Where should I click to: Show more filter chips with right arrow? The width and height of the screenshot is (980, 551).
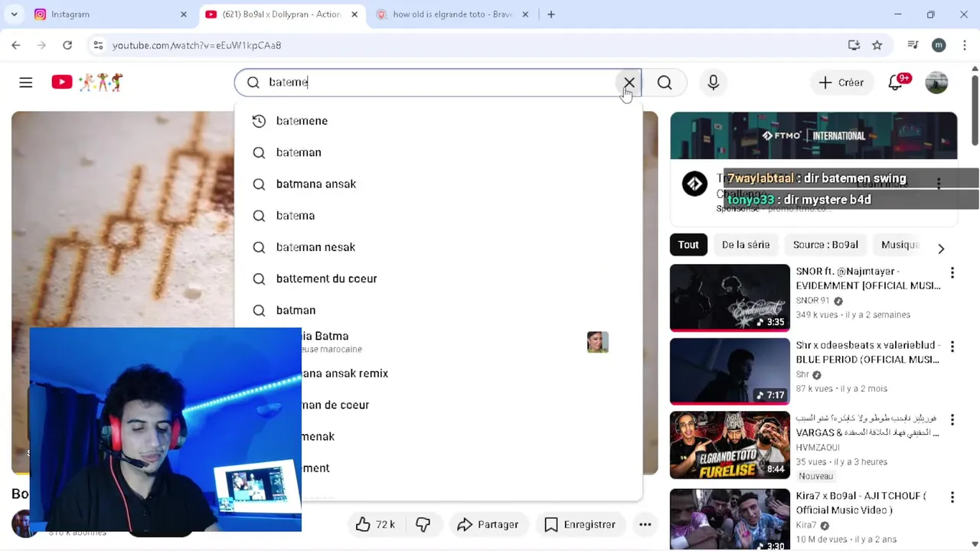pos(941,248)
